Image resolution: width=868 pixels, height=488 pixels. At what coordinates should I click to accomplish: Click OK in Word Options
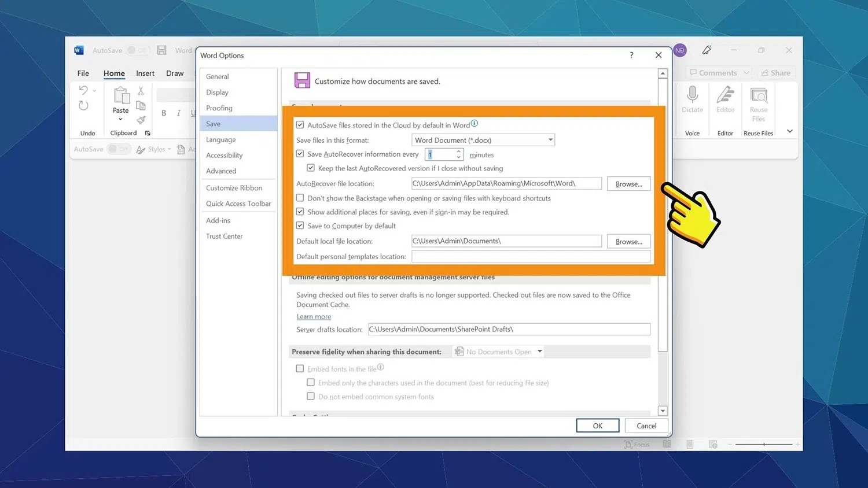coord(598,426)
